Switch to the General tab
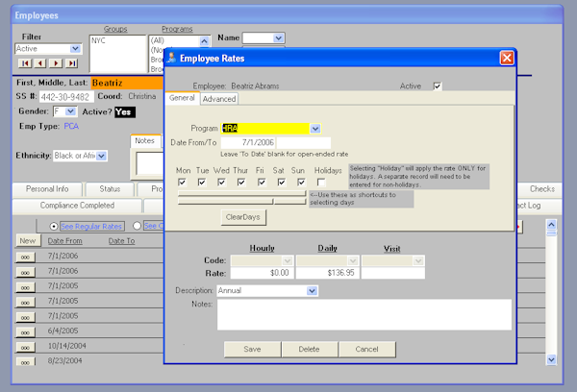The width and height of the screenshot is (577, 392). click(182, 98)
